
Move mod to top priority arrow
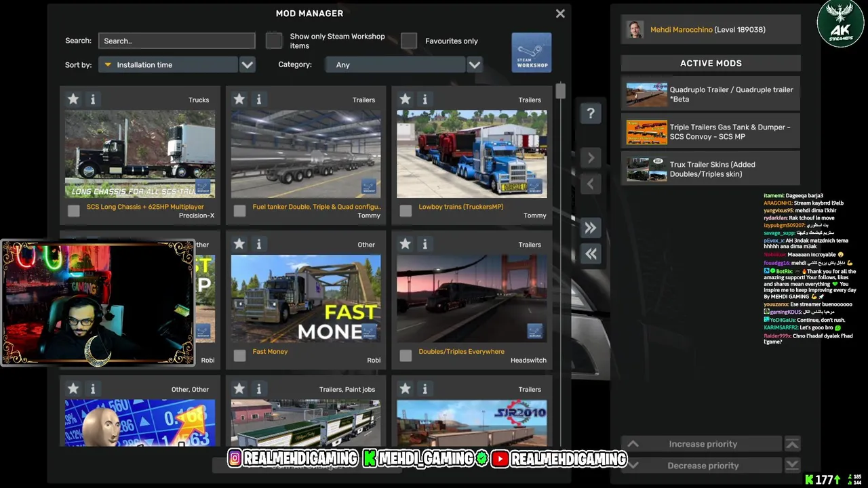click(x=792, y=444)
